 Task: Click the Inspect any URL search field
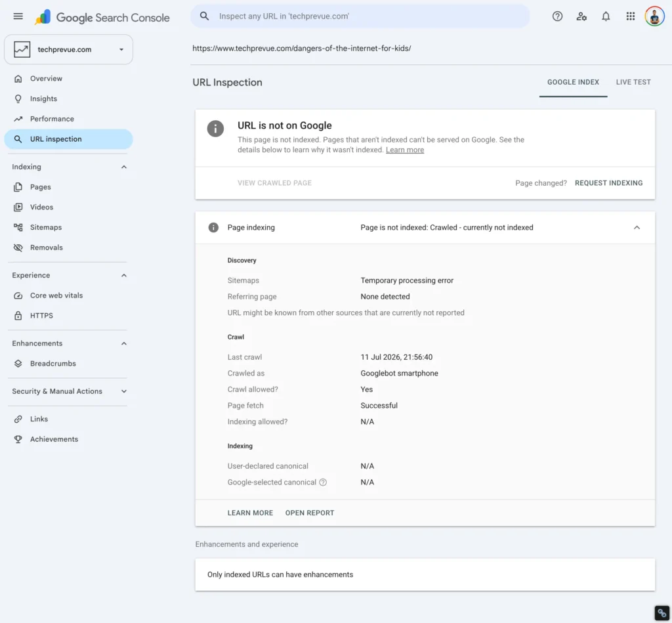tap(360, 16)
